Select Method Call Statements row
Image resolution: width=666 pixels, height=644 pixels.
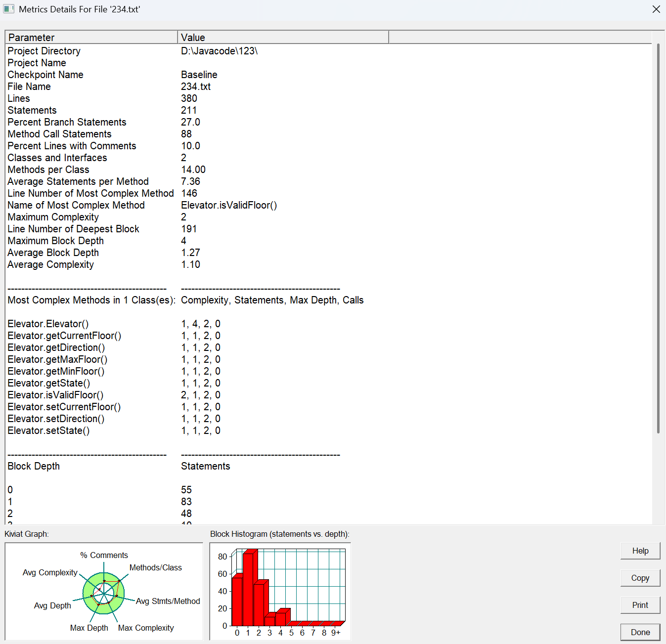click(x=59, y=134)
